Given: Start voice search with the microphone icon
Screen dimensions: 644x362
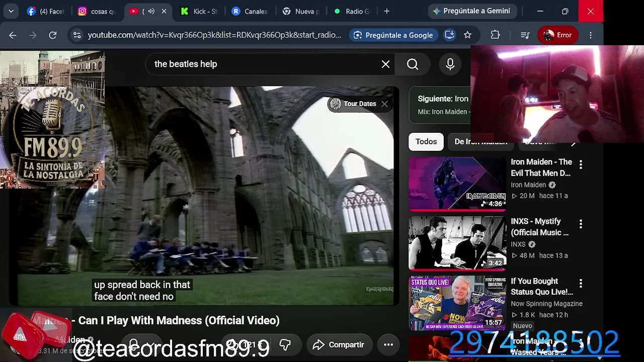Looking at the screenshot, I should pos(450,64).
